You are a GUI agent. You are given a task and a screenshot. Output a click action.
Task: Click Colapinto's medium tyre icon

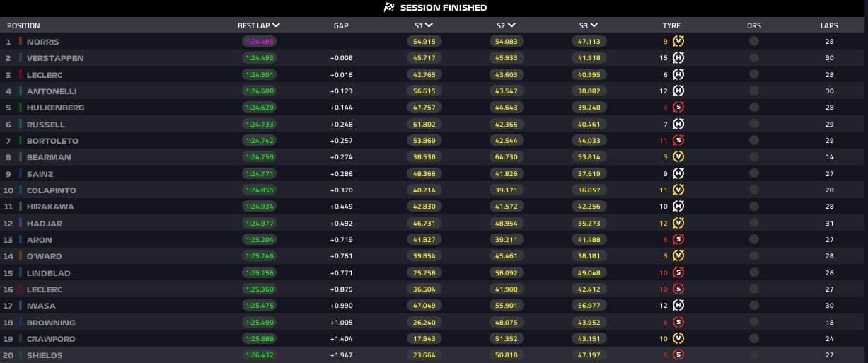click(678, 190)
